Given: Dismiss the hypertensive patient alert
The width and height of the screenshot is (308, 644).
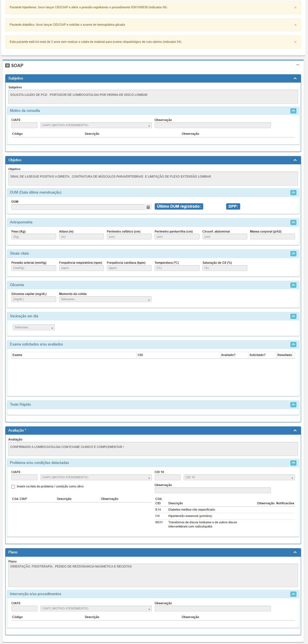Looking at the screenshot, I should point(295,7).
